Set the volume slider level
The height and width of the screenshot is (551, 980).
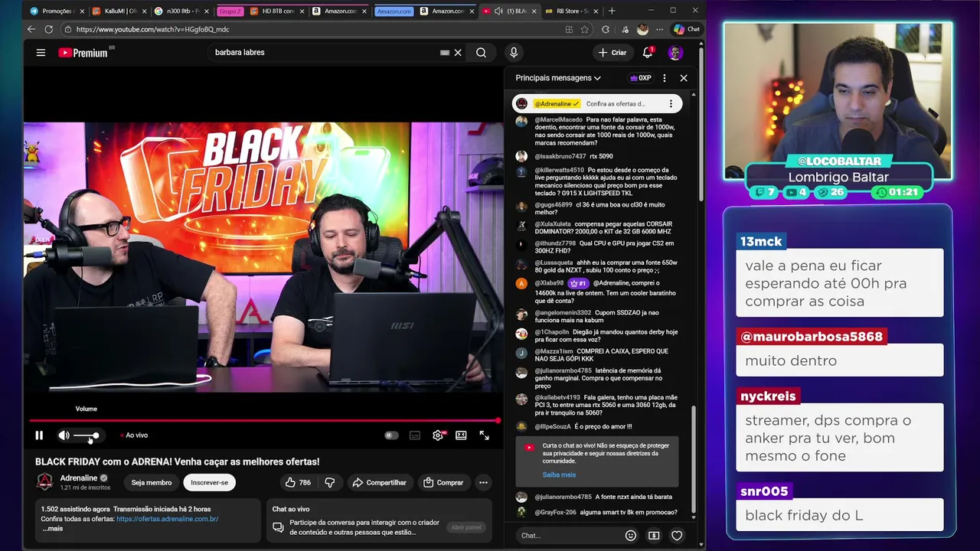86,435
